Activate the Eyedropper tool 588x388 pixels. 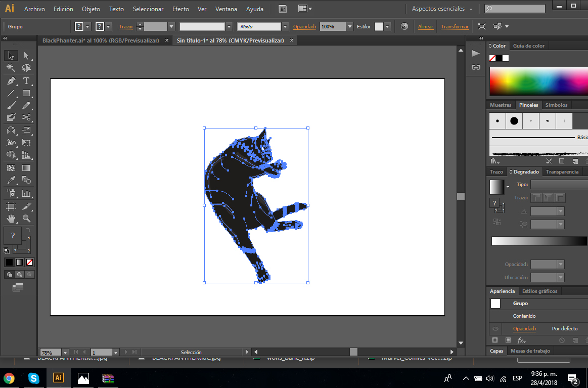[11, 181]
